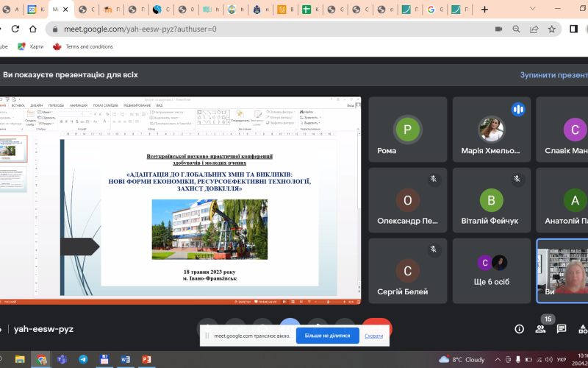Open a new browser tab
Screen dimensions: 588x368
[x=484, y=10]
